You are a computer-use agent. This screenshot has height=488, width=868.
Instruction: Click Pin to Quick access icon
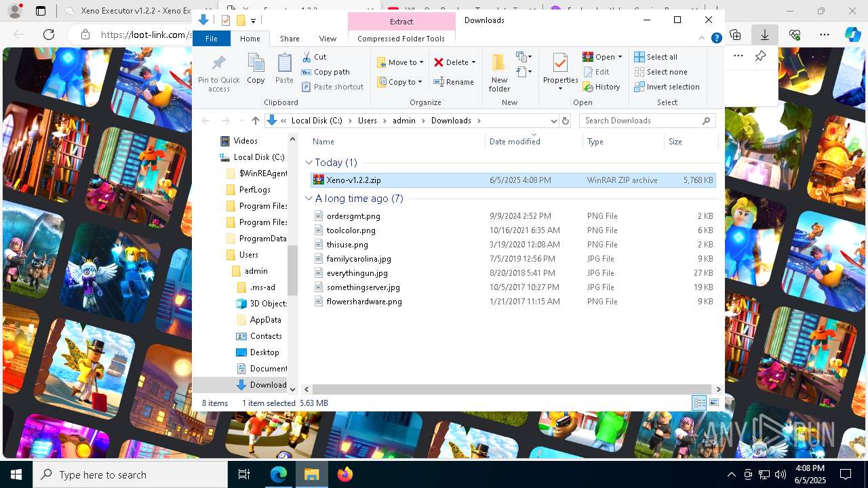click(x=218, y=73)
